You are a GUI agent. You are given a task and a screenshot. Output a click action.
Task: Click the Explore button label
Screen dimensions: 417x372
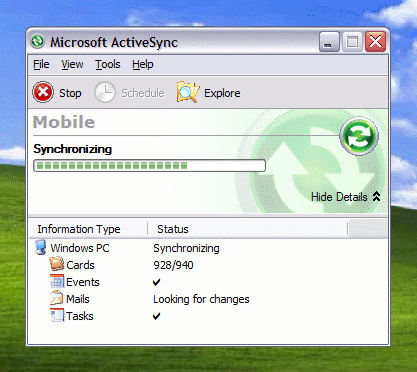[x=222, y=93]
